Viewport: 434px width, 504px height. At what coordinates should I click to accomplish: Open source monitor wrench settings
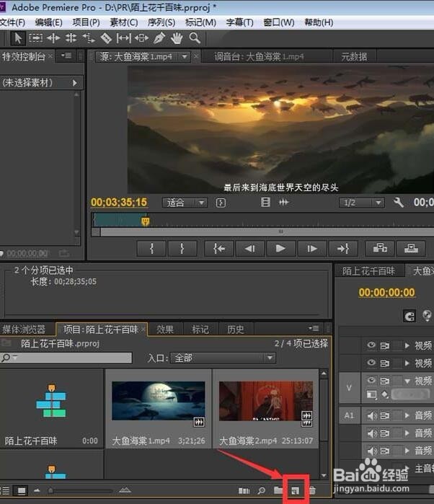pos(399,203)
